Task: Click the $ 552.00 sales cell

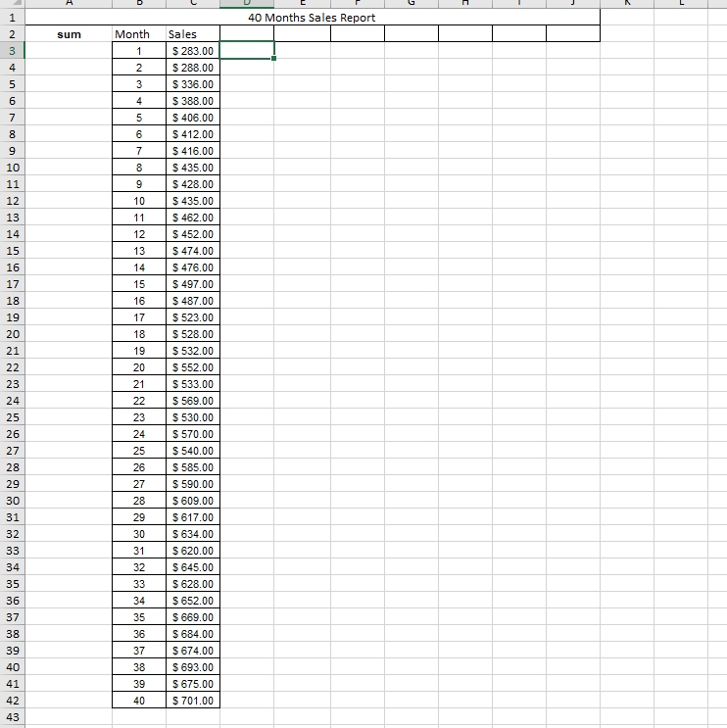Action: (193, 367)
